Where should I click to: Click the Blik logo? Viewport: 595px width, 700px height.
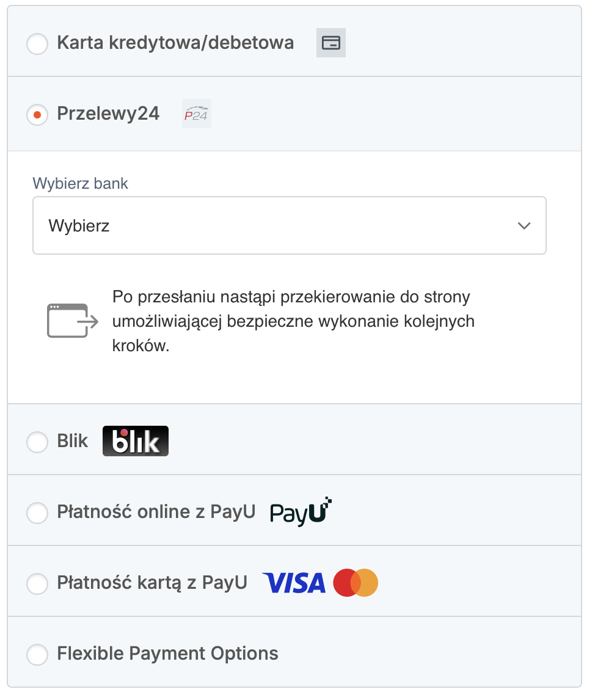coord(135,441)
